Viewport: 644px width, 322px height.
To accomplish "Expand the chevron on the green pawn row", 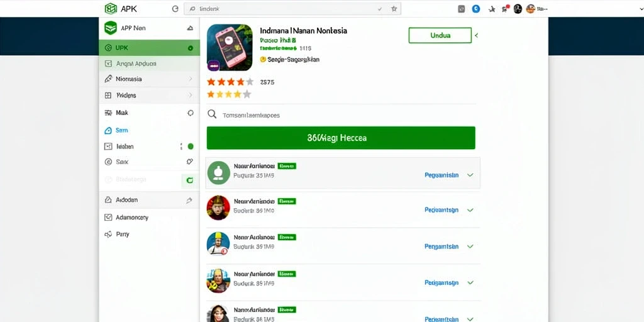I will click(x=470, y=175).
